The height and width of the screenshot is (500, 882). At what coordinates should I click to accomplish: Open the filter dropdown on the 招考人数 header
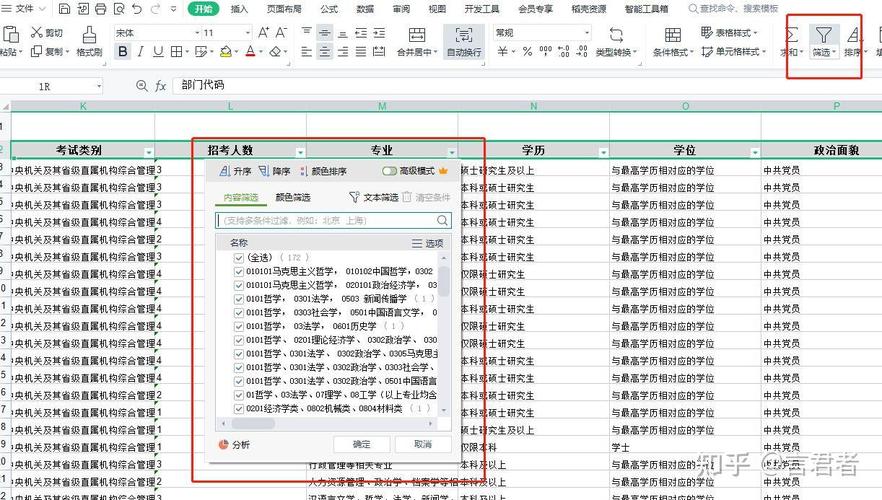click(300, 152)
